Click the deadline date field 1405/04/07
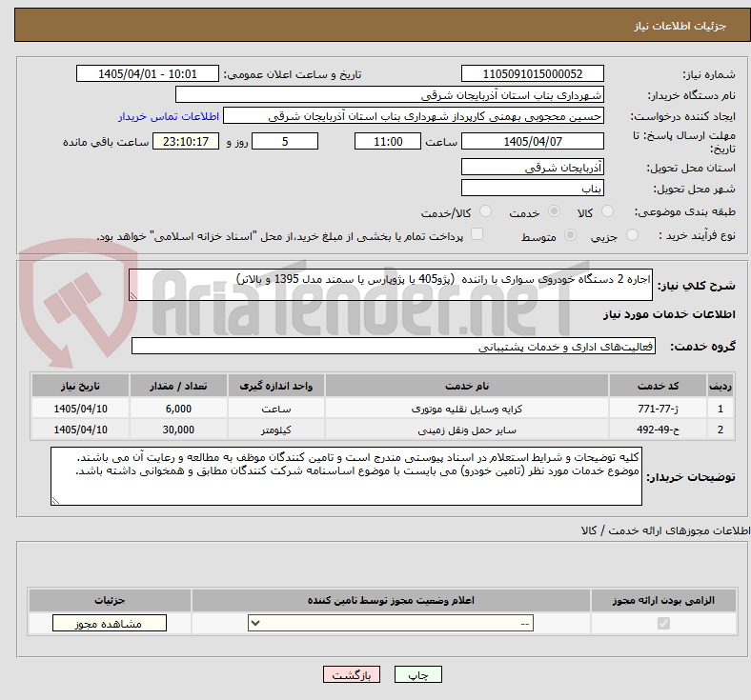 pos(533,142)
